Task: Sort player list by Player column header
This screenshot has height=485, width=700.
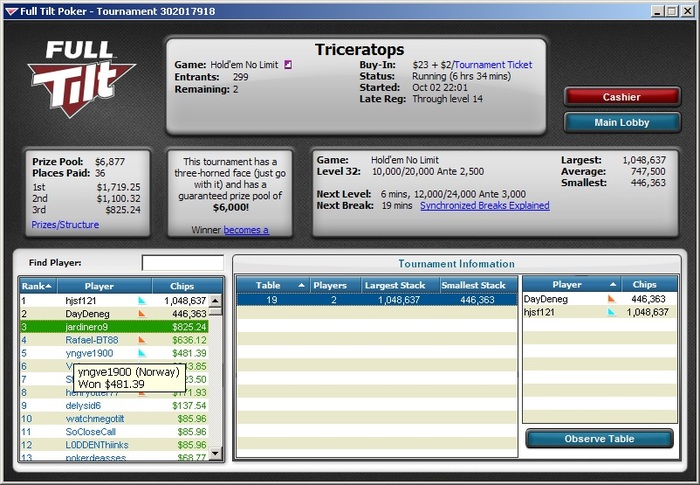Action: [x=104, y=286]
